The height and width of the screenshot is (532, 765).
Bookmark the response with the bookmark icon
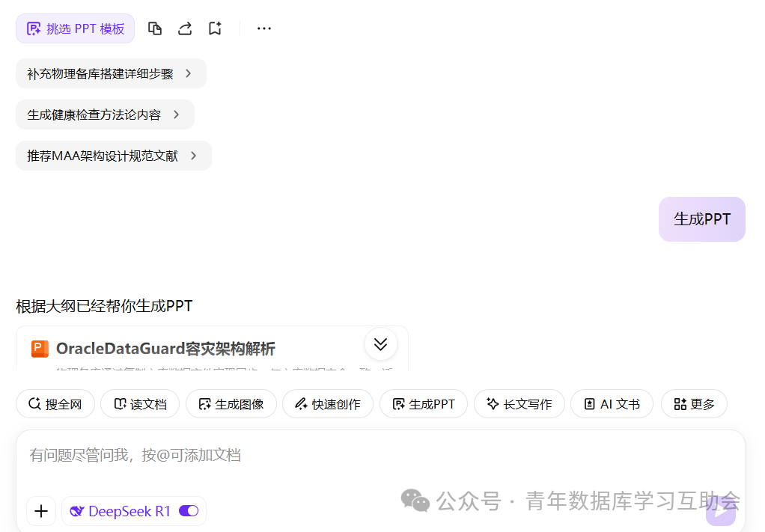[x=215, y=28]
